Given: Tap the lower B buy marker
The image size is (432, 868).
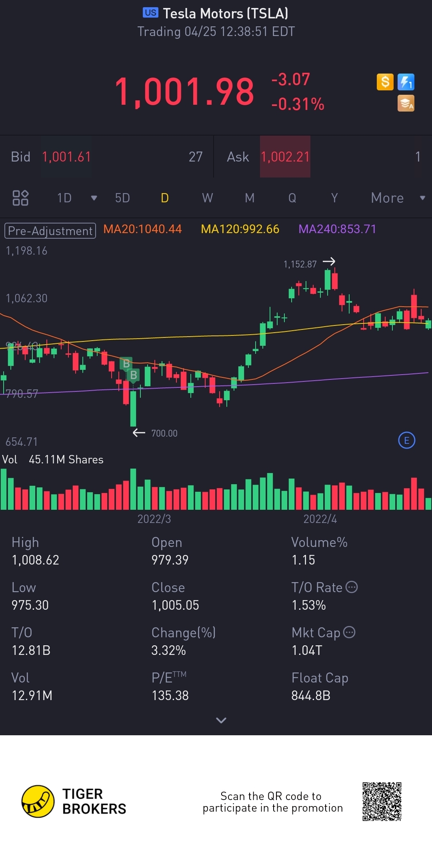Looking at the screenshot, I should (134, 375).
